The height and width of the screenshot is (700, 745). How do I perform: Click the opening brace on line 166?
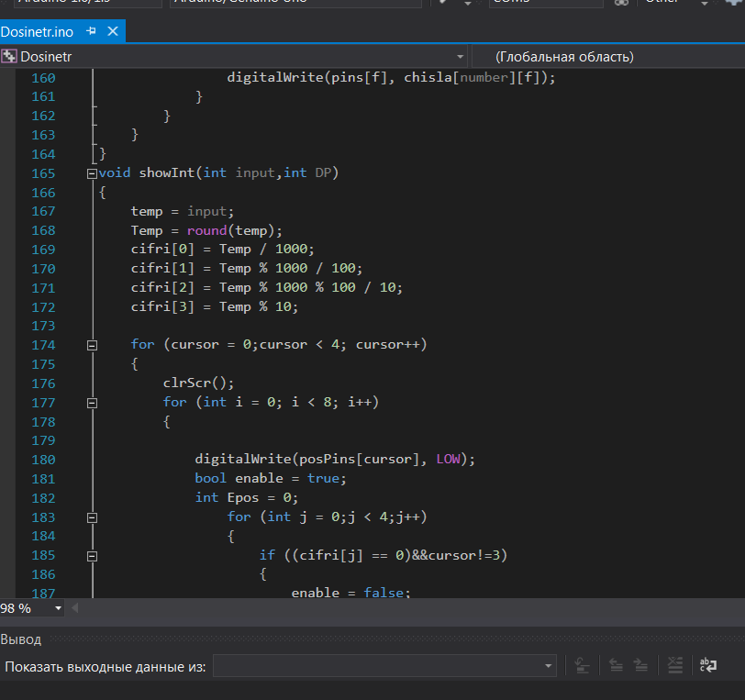point(103,193)
